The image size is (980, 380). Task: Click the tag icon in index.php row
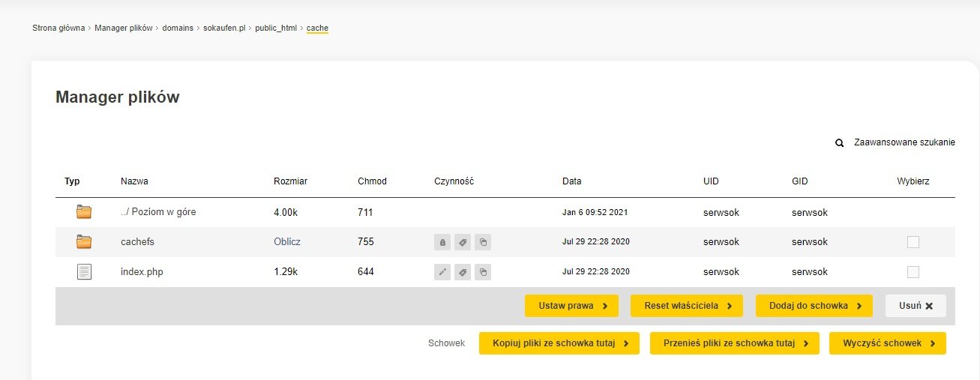463,272
